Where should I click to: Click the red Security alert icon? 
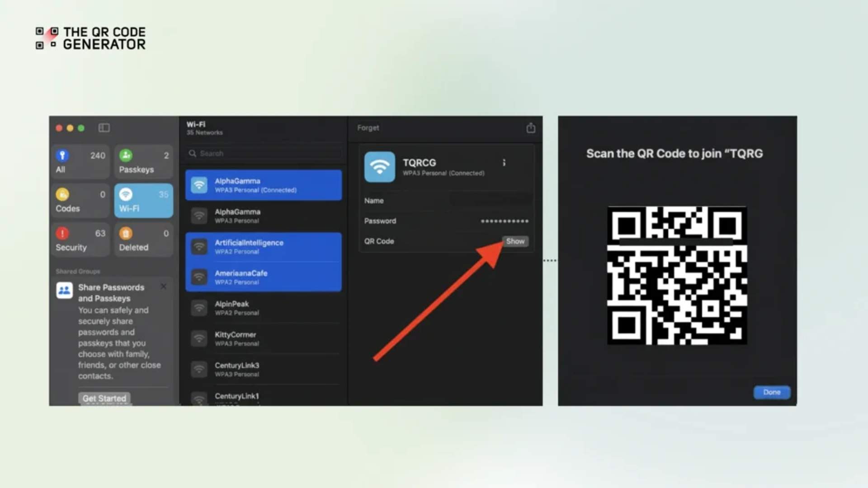point(62,233)
